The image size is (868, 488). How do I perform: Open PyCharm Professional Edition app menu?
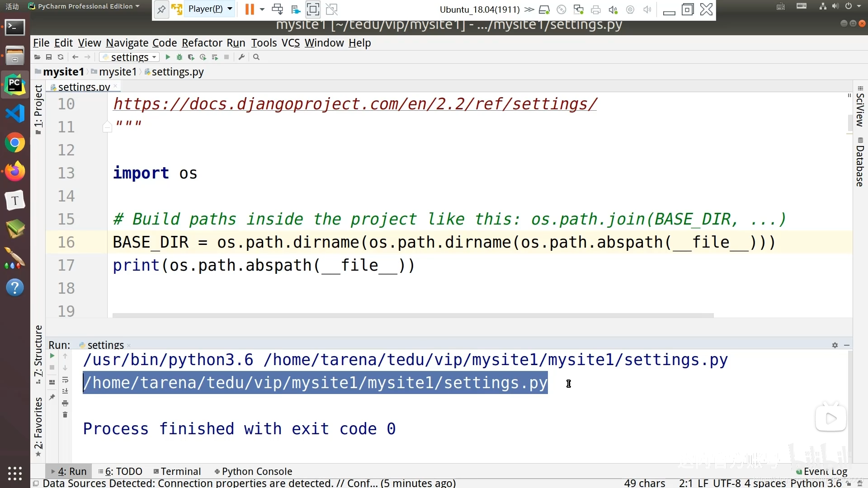coord(84,6)
